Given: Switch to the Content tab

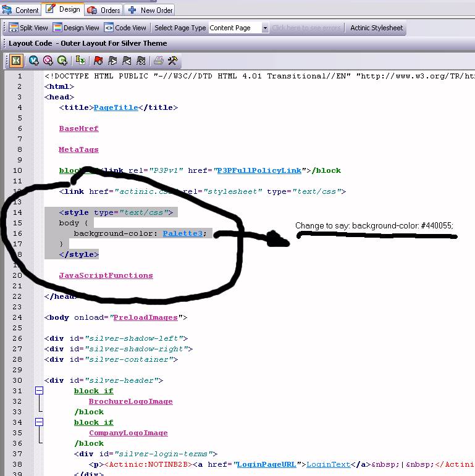Looking at the screenshot, I should 21,10.
